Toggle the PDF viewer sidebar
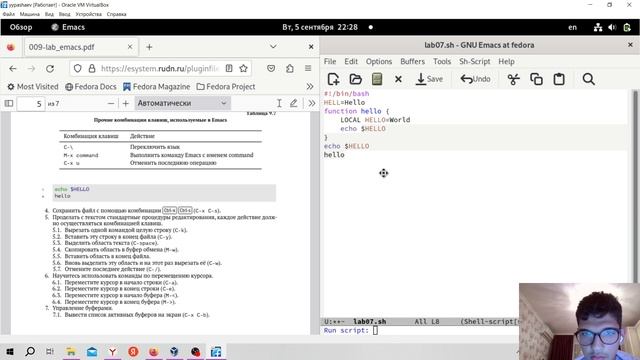This screenshot has width=640, height=360. [x=9, y=103]
